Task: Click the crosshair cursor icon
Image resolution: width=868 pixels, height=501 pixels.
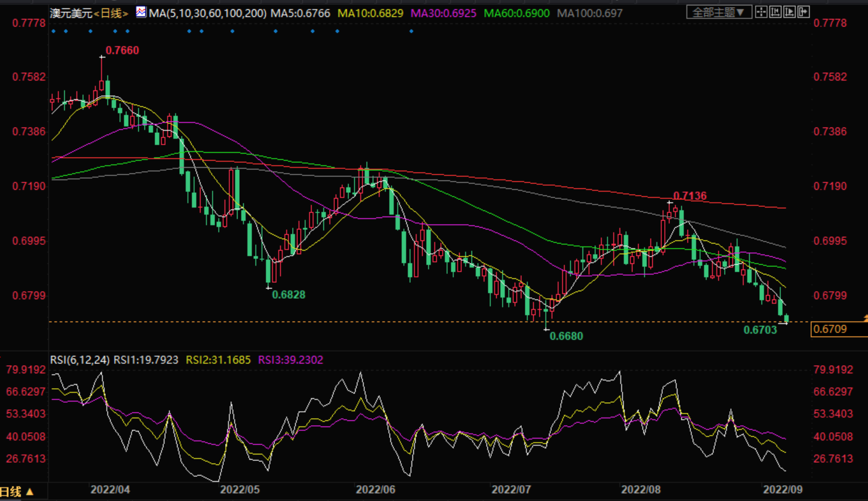Action: tap(761, 12)
